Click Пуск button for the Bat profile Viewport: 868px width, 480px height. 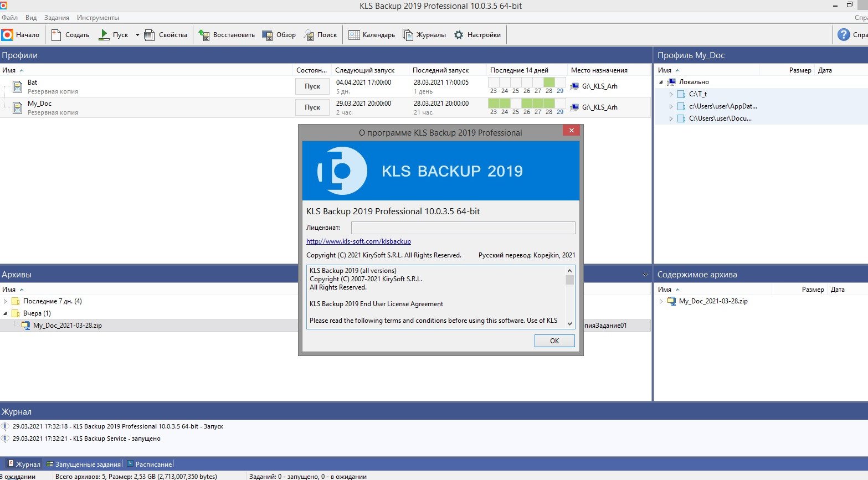coord(312,86)
